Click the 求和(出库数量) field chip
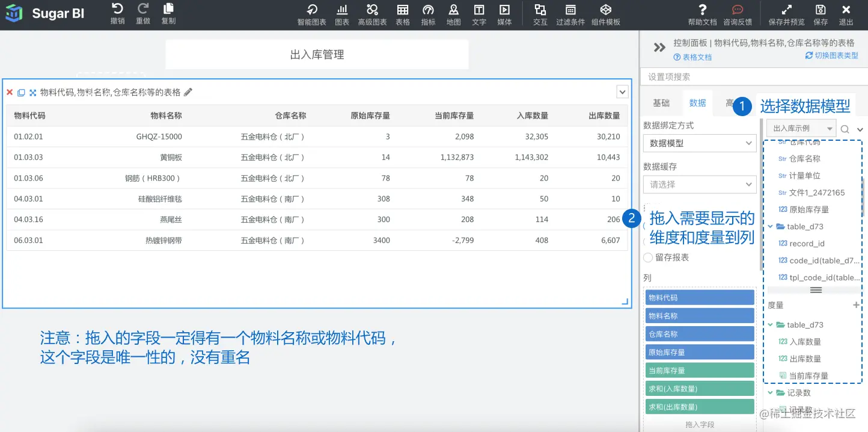The height and width of the screenshot is (432, 868). coord(700,407)
